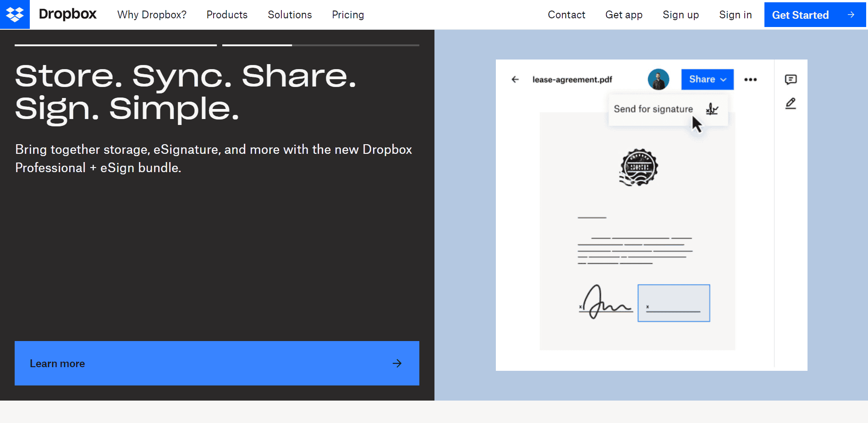Click the arrow icon in Learn more
This screenshot has width=868, height=423.
click(397, 363)
